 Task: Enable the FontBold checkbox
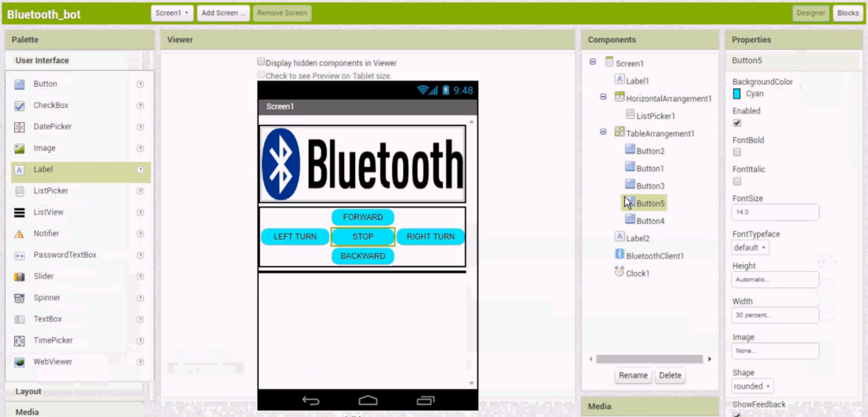(737, 152)
